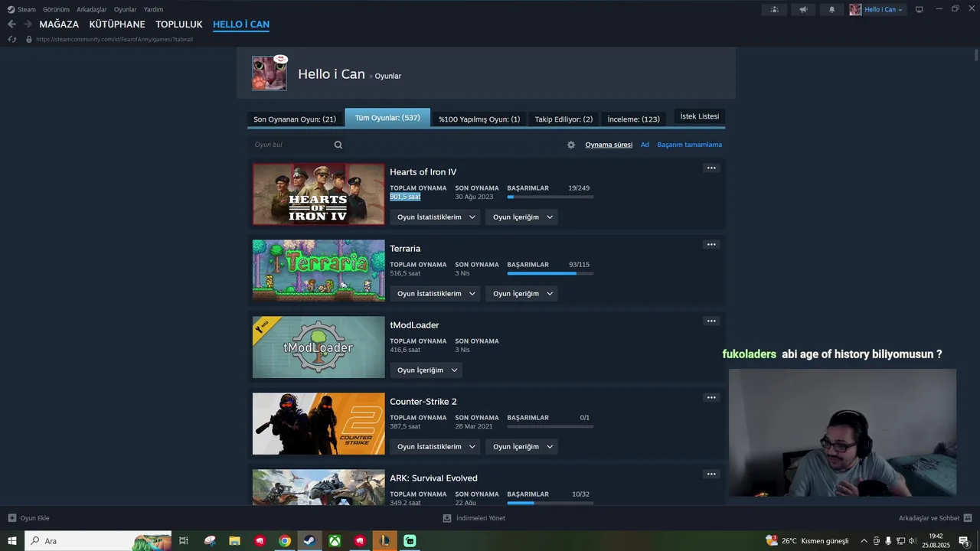Click the Steam icon on the taskbar

[309, 541]
